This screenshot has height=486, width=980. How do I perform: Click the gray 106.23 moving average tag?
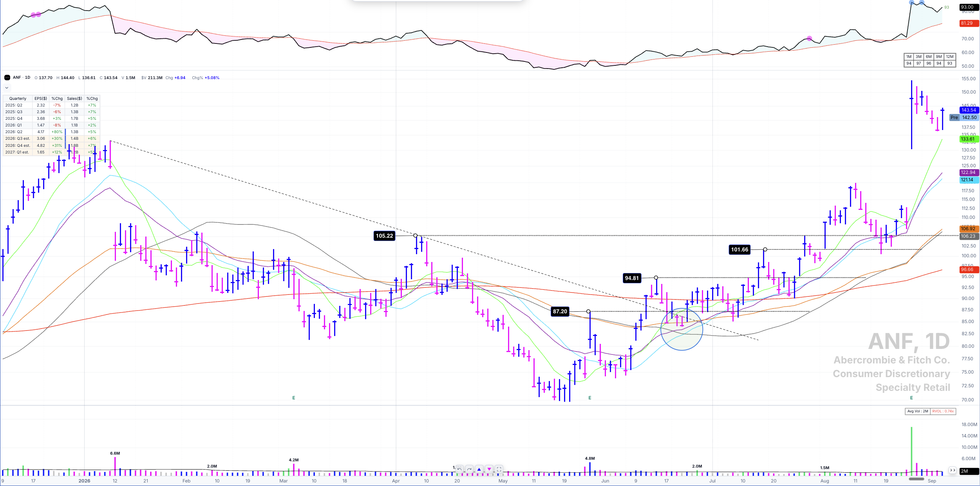click(969, 236)
